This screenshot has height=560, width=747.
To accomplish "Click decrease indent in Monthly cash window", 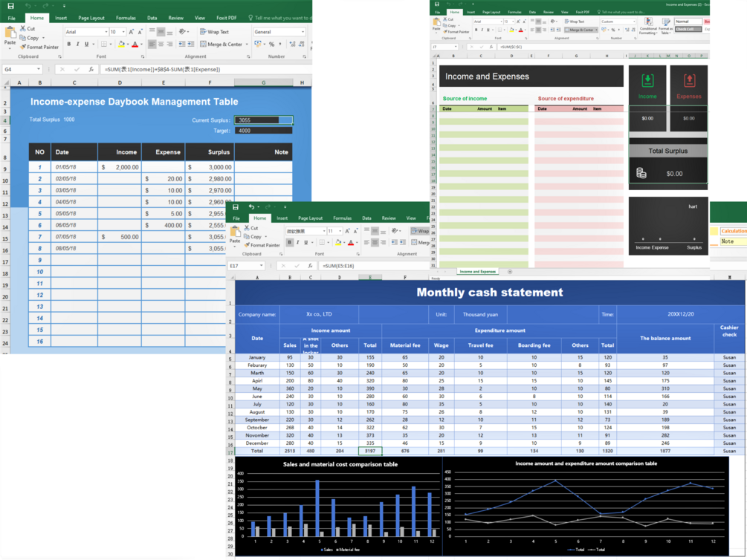I will point(395,242).
